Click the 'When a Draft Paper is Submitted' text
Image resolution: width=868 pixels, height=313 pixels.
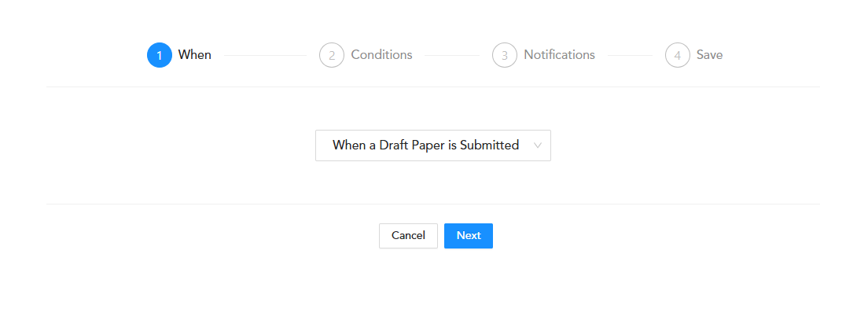click(425, 145)
